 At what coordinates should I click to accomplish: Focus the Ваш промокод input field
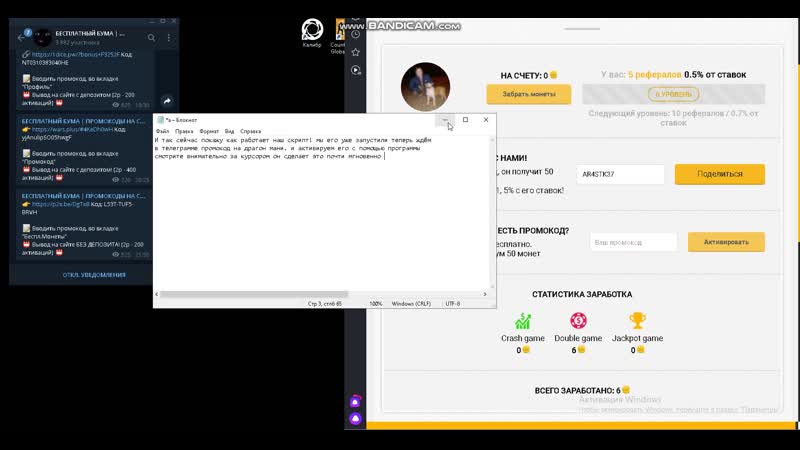(x=633, y=242)
